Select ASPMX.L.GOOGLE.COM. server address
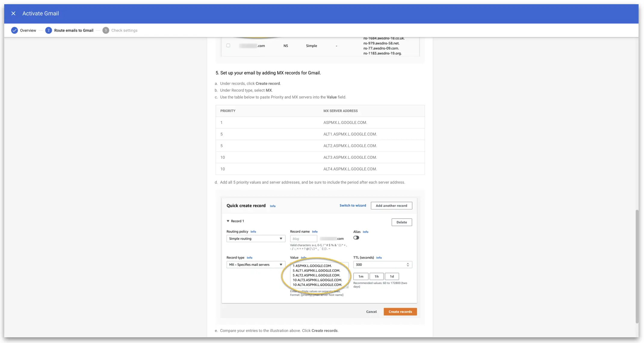Screen dimensions: 644x343 tap(345, 122)
